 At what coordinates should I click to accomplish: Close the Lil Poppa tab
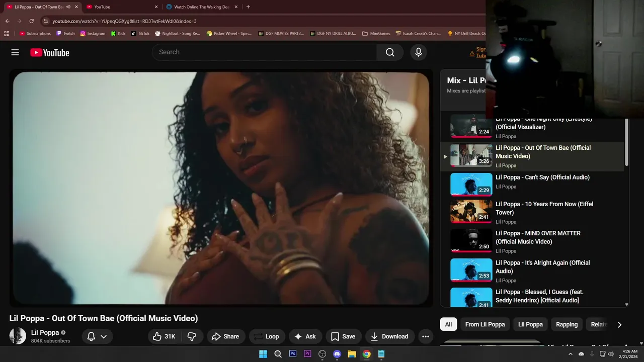[x=76, y=7]
